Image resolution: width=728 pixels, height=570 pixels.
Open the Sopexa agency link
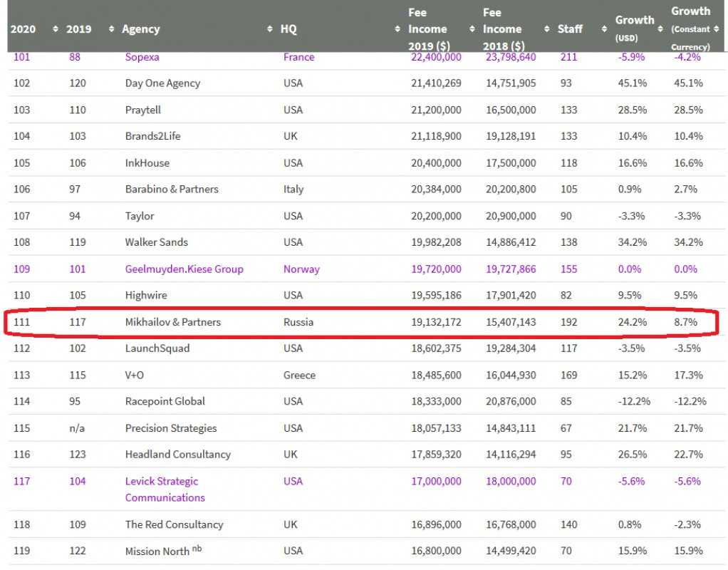(142, 57)
